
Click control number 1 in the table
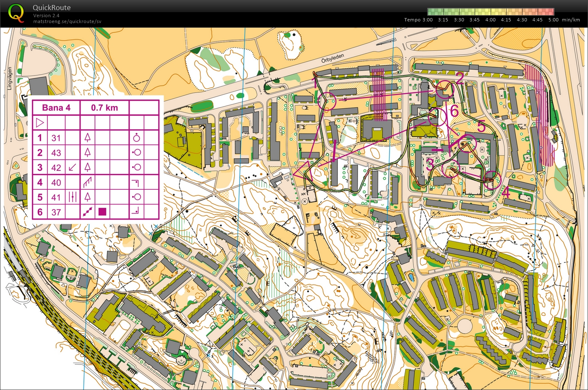point(40,138)
